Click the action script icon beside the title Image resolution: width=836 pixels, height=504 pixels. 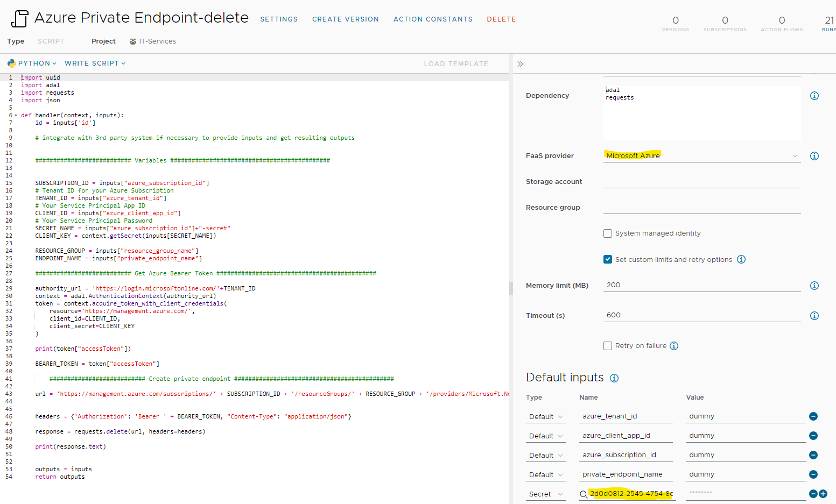[x=19, y=18]
